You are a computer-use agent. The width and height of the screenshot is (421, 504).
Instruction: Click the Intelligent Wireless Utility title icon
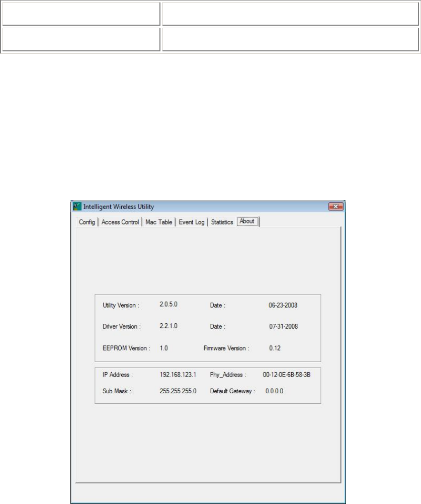pos(77,206)
